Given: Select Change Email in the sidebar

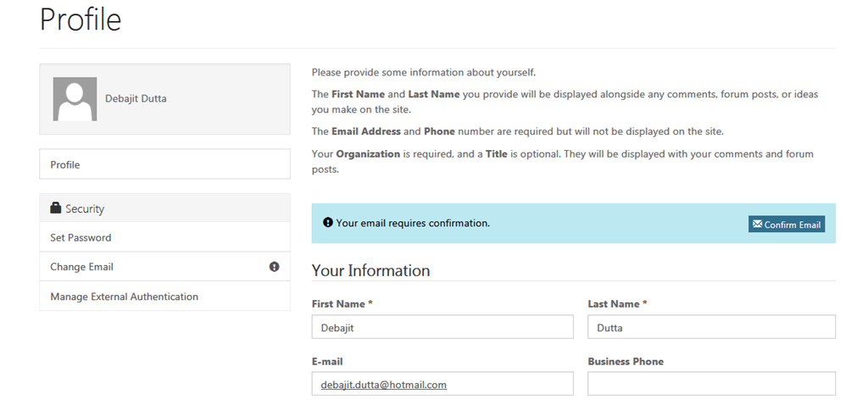Looking at the screenshot, I should coord(81,267).
